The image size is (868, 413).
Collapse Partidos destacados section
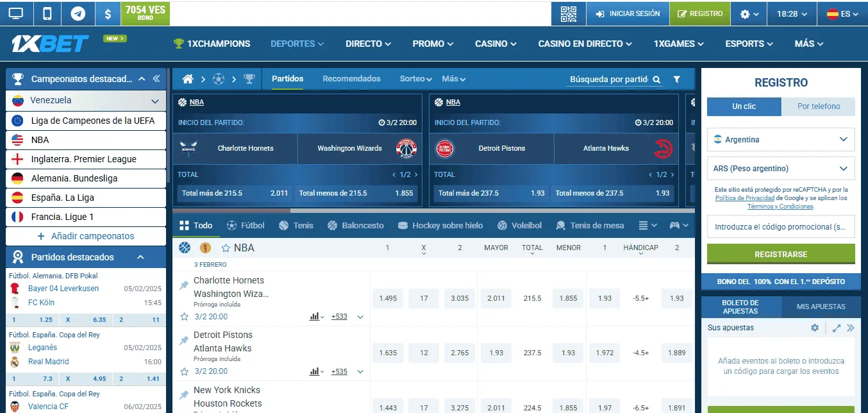click(140, 257)
